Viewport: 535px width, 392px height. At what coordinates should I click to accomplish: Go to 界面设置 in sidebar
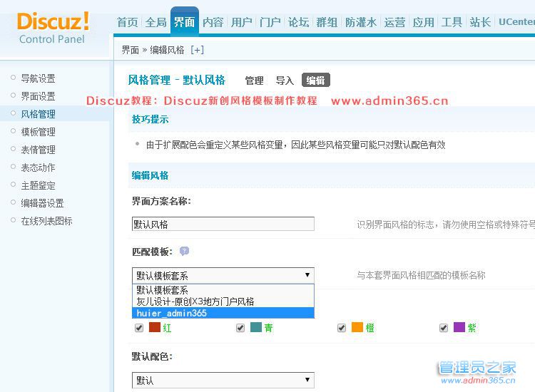click(39, 96)
